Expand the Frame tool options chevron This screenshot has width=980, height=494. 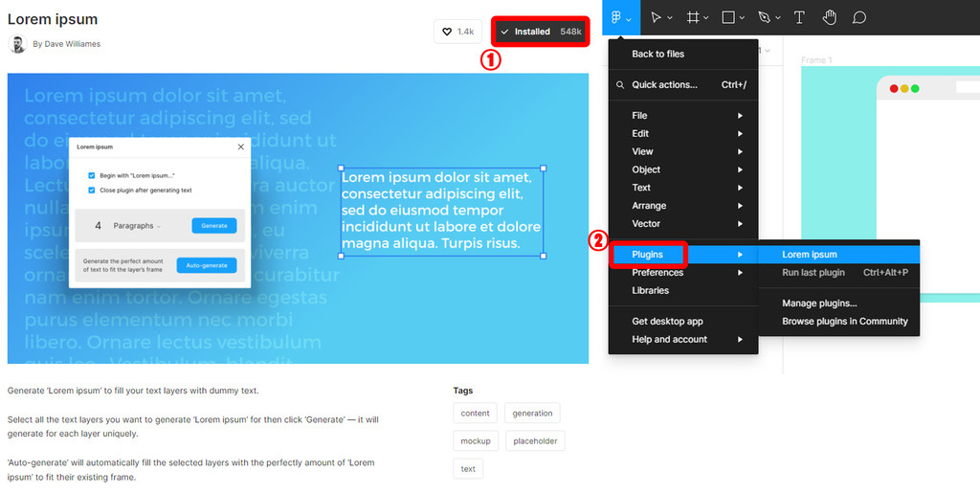(706, 19)
